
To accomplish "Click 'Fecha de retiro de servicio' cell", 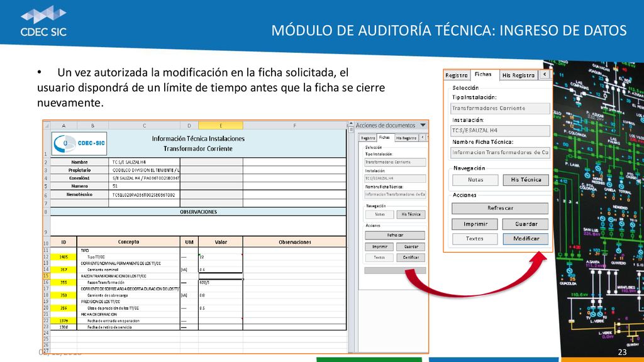I will (x=128, y=327).
